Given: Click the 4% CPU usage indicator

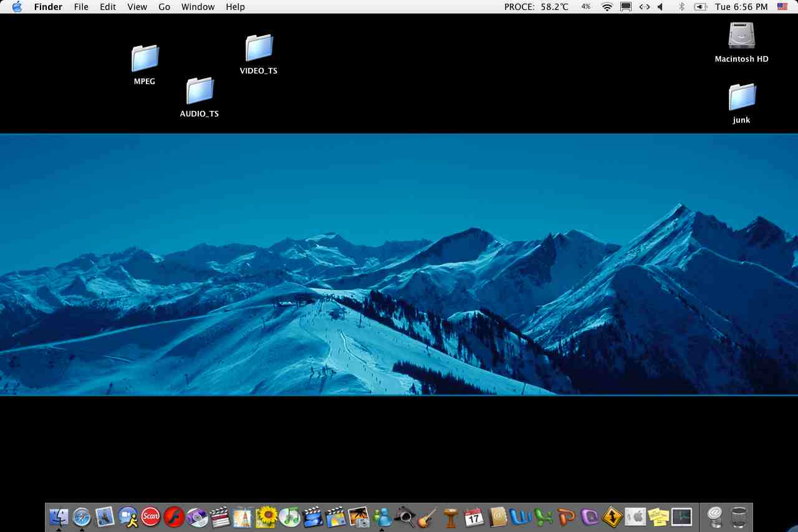Looking at the screenshot, I should click(x=586, y=7).
